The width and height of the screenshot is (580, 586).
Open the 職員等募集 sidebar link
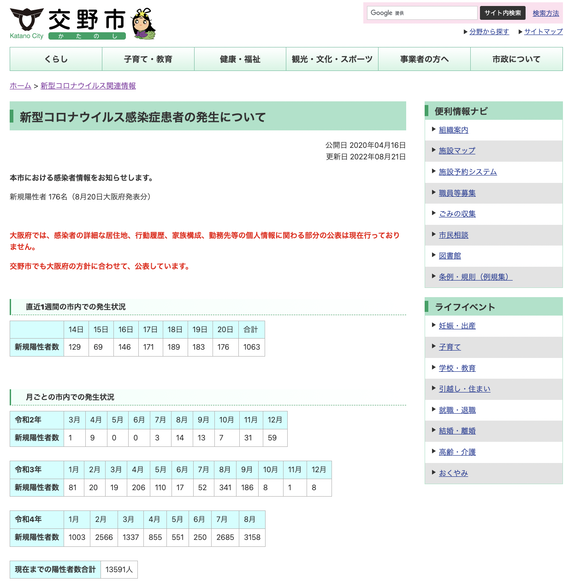pyautogui.click(x=457, y=193)
